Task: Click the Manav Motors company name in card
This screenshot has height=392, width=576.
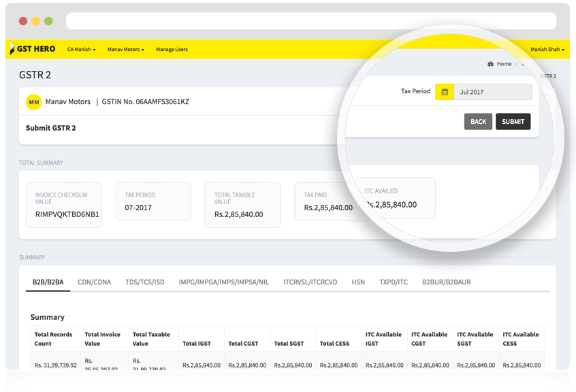Action: [67, 101]
